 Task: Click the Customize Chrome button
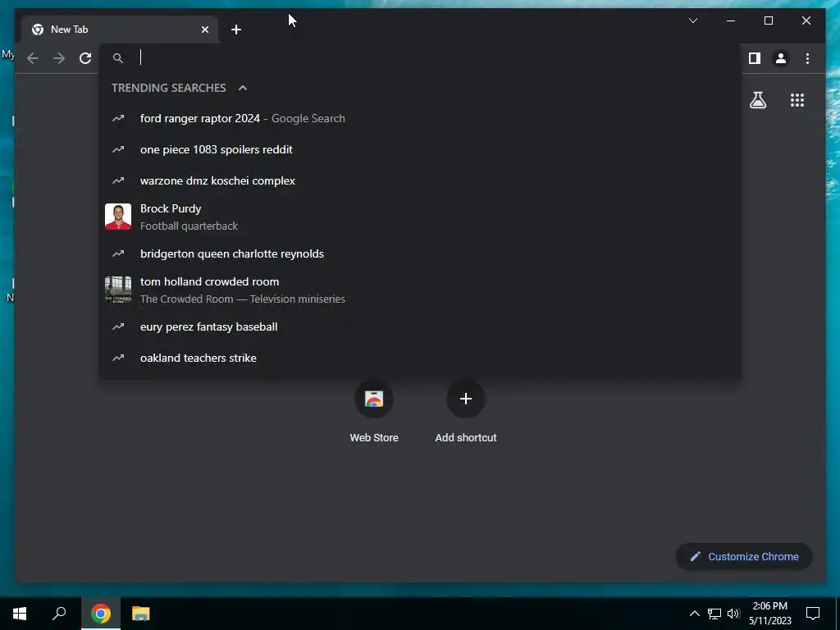click(744, 557)
